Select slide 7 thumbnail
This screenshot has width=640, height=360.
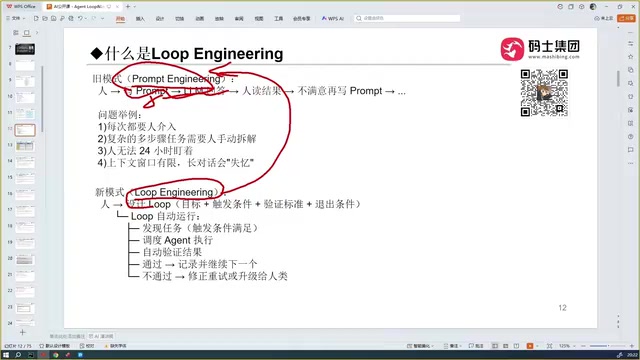coord(25,49)
